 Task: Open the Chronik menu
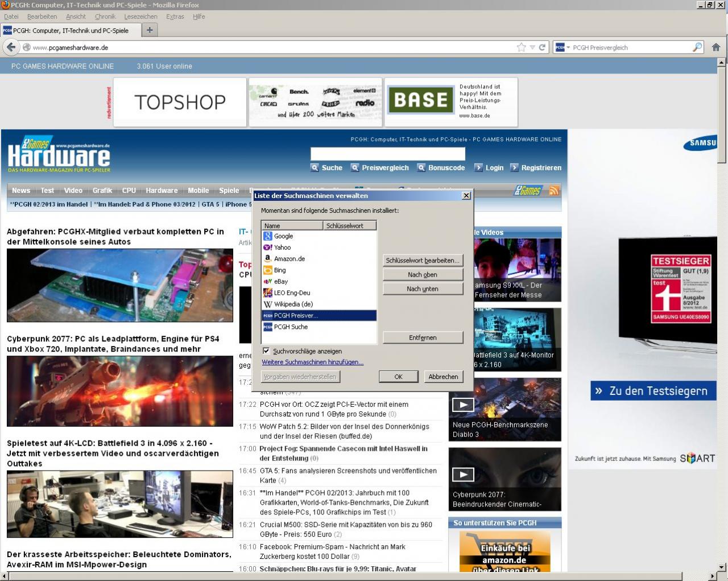105,17
